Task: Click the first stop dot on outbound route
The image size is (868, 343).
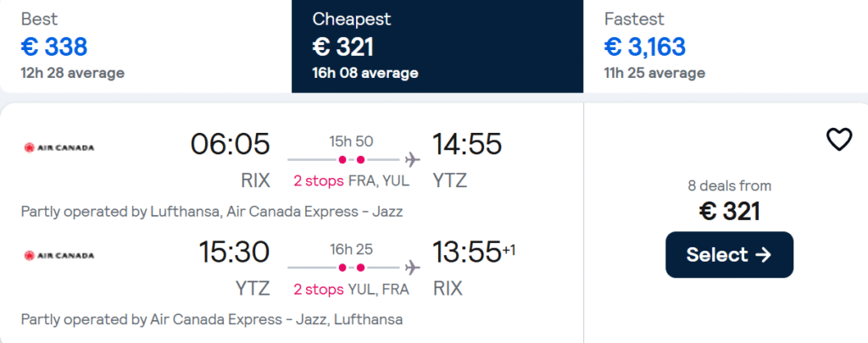Action: click(342, 159)
